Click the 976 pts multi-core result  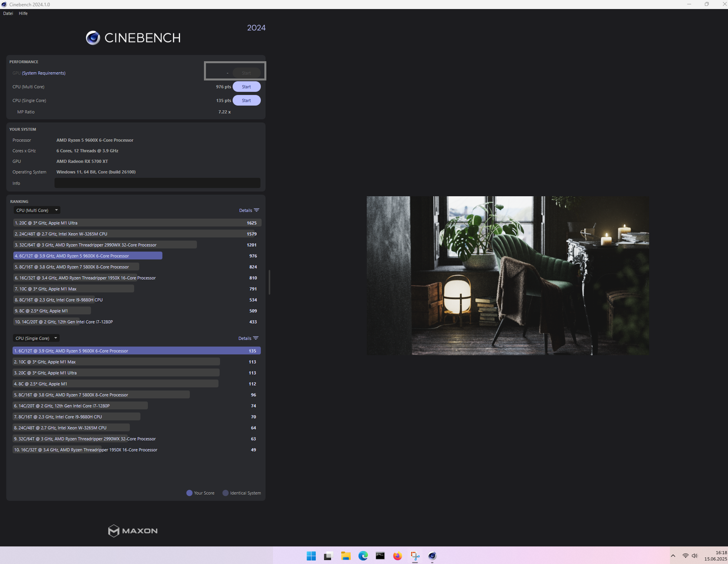224,87
